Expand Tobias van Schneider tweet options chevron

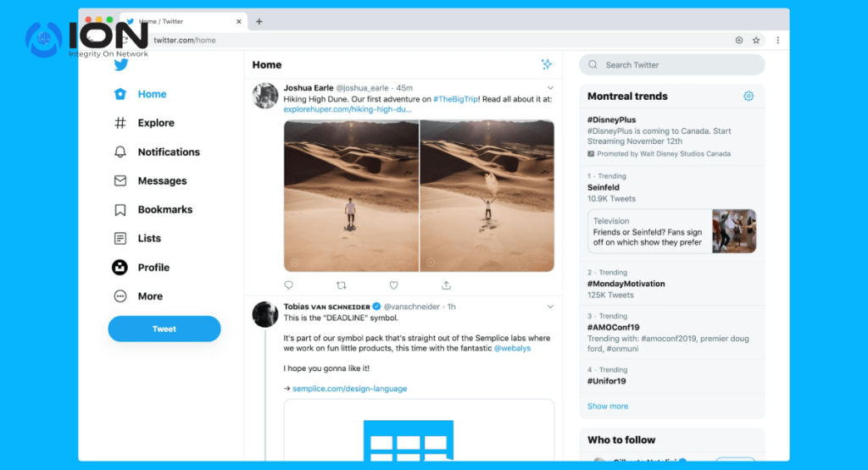pos(550,307)
